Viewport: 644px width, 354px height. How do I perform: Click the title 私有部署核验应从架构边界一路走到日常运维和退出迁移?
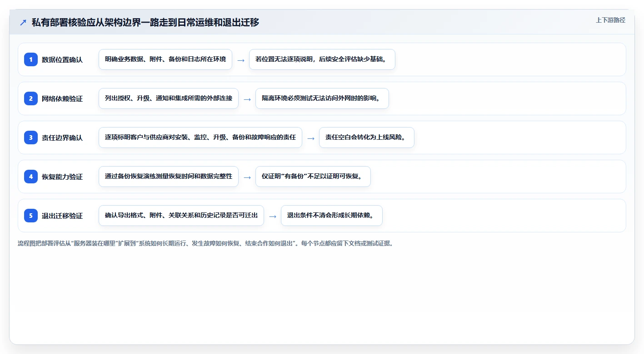coord(145,22)
